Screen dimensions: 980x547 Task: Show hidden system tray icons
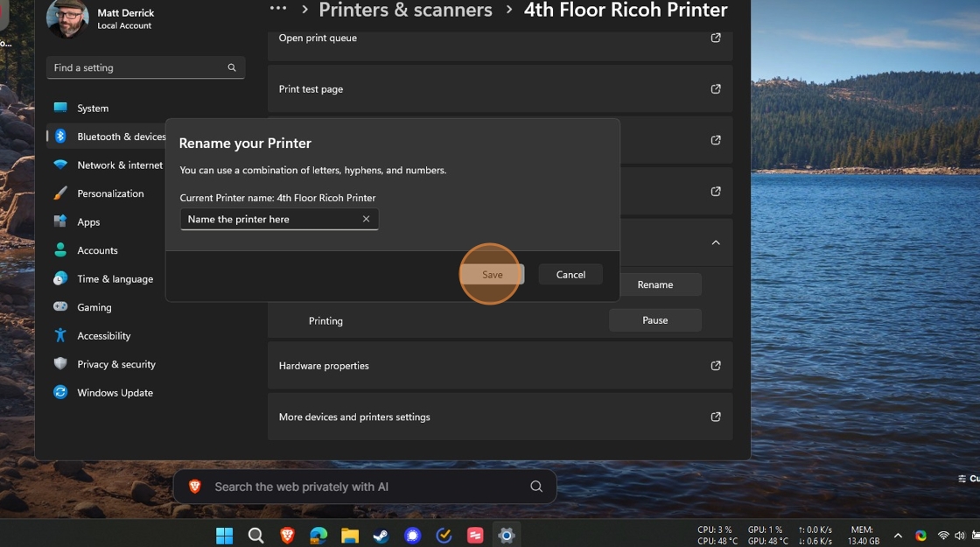point(898,536)
